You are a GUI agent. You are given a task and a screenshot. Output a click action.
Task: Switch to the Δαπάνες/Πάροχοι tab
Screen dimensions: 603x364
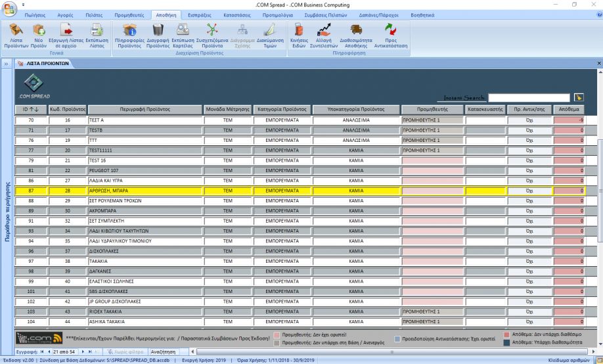378,15
